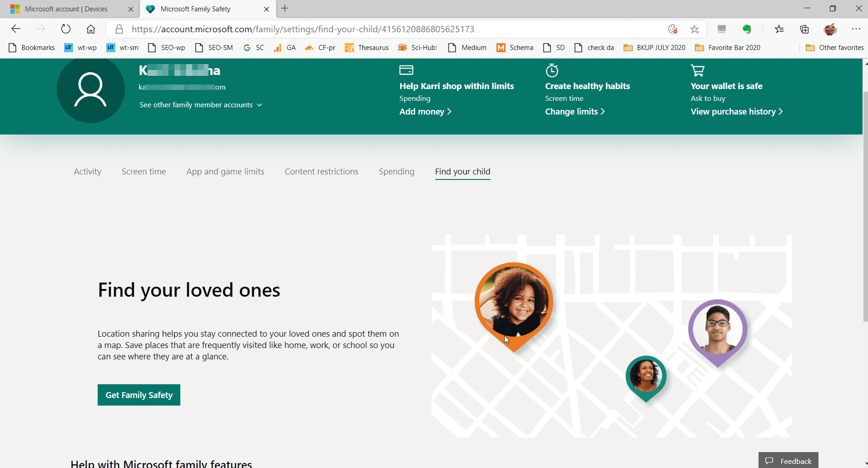This screenshot has height=468, width=868.
Task: Close the Microsoft account Devices tab
Action: pos(131,9)
